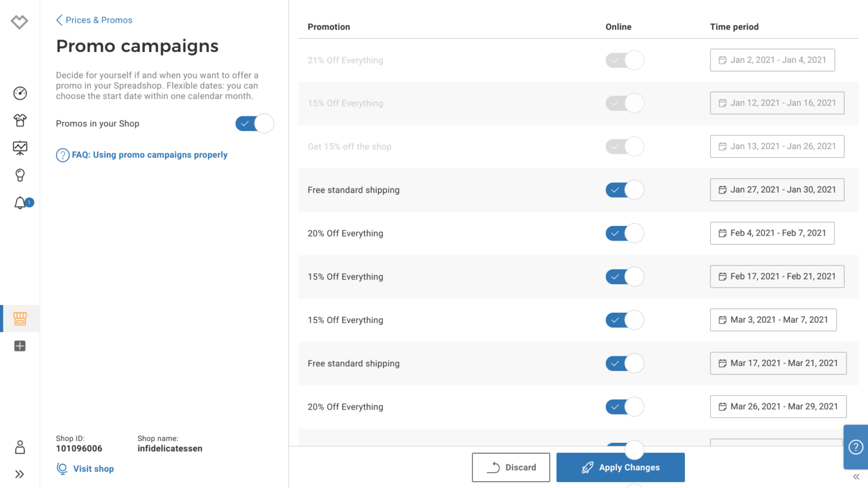The image size is (868, 488).
Task: Open the user account icon
Action: coord(20,447)
